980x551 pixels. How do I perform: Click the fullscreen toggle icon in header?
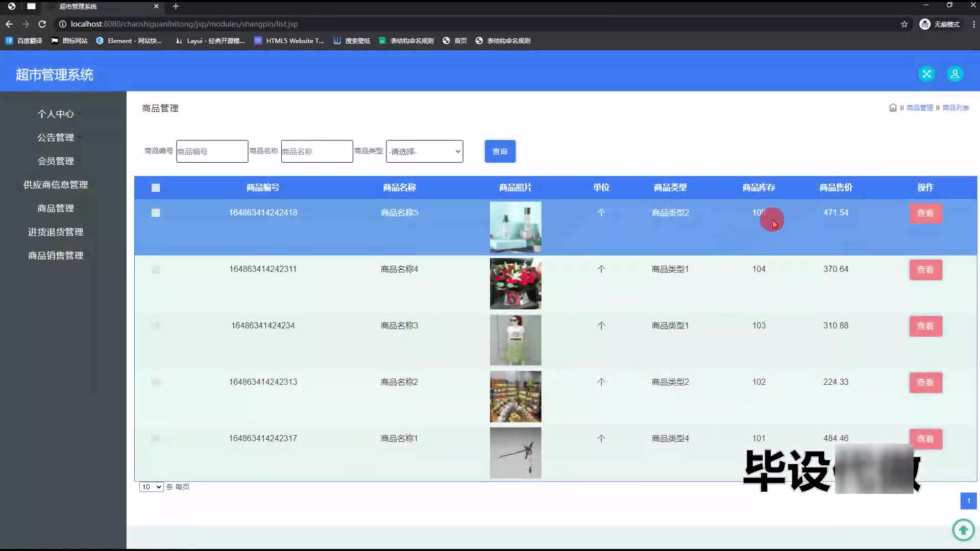(926, 74)
